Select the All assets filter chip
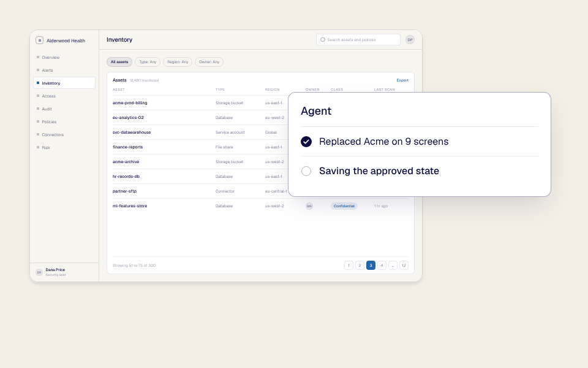This screenshot has height=368, width=588. click(x=119, y=62)
